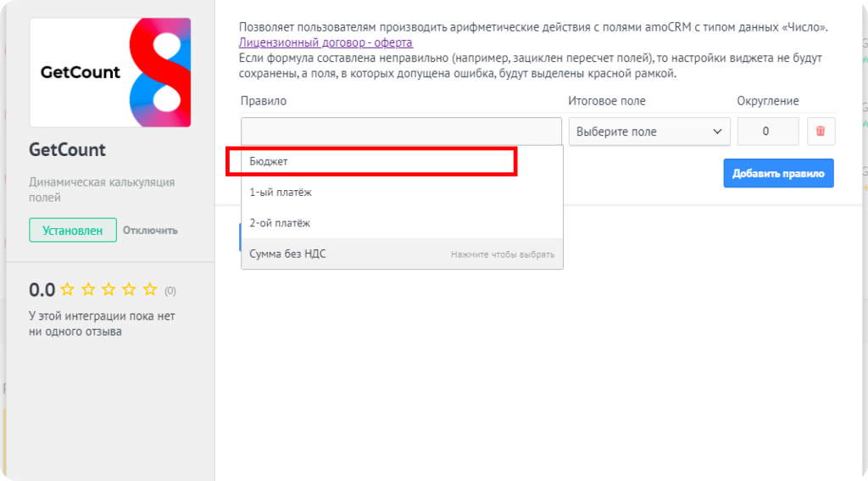
Task: Click the GetCount logo image
Action: [110, 72]
